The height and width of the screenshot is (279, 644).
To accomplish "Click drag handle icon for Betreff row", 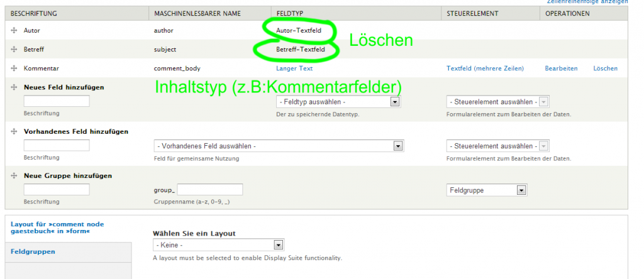I will click(x=14, y=49).
